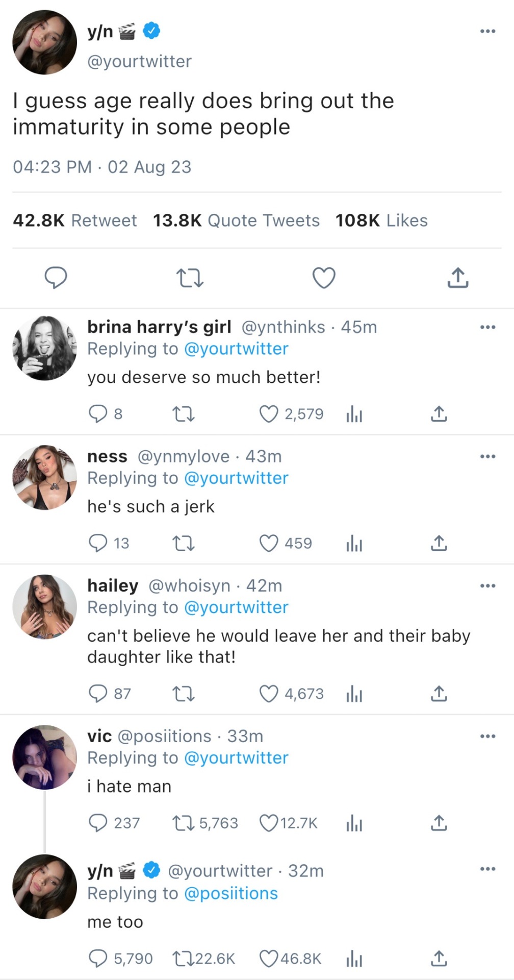Share vic's 'i hate man' reply

point(439,823)
